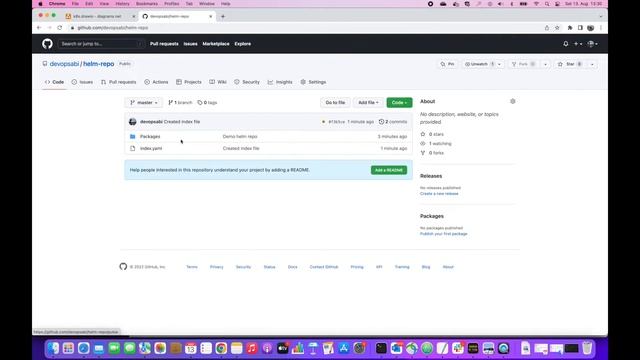This screenshot has height=360, width=640.
Task: Open the Packages folder
Action: pos(150,136)
